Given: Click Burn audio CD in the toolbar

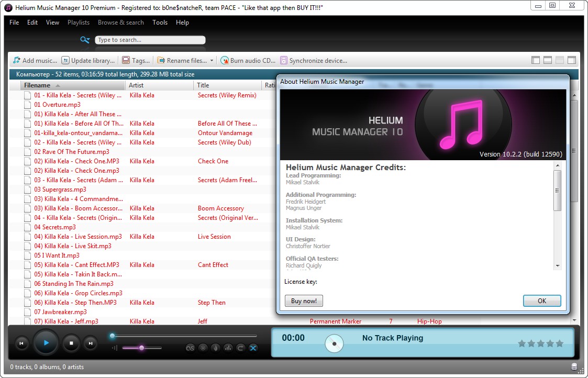Looking at the screenshot, I should pyautogui.click(x=248, y=60).
